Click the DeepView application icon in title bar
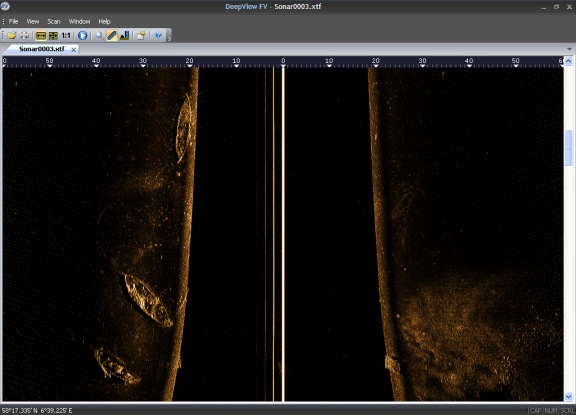This screenshot has height=415, width=576. (5, 6)
